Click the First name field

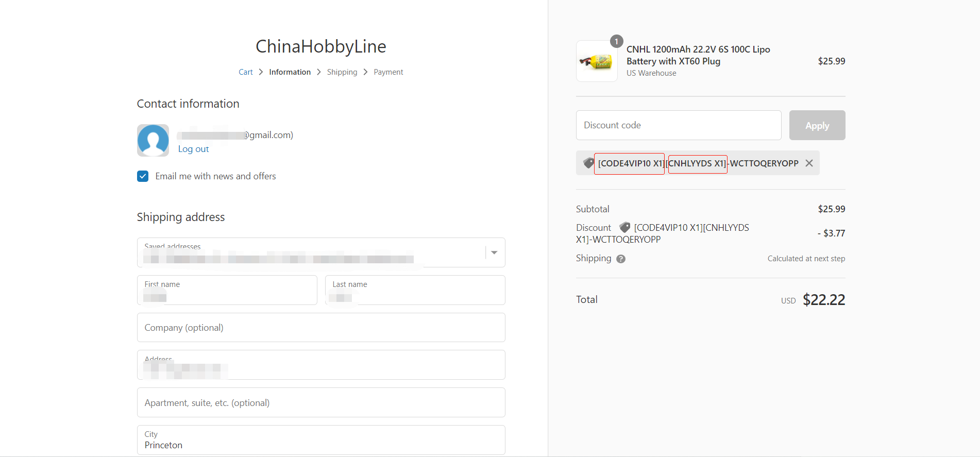(227, 290)
